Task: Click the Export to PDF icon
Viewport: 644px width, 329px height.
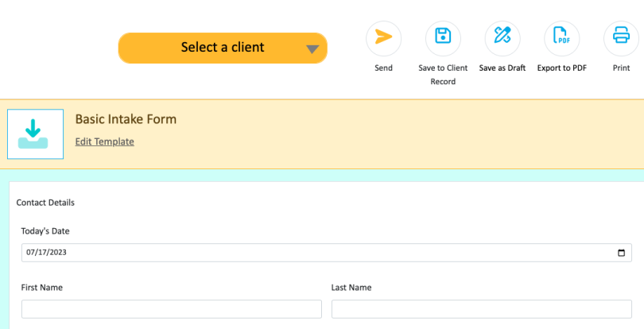Action: [562, 37]
